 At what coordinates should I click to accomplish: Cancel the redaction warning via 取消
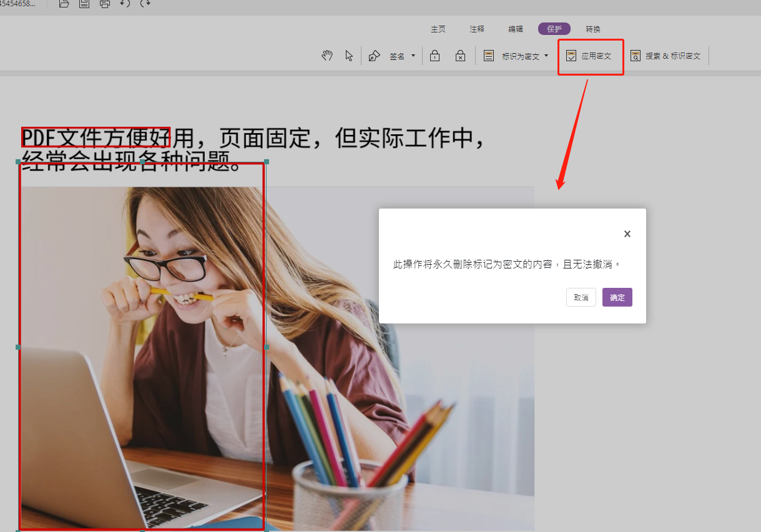[581, 297]
